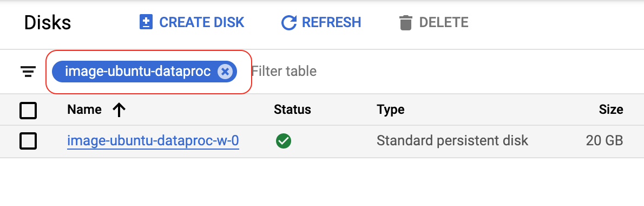Viewport: 644px width, 206px height.
Task: Sort by the Name column header
Action: tap(84, 110)
